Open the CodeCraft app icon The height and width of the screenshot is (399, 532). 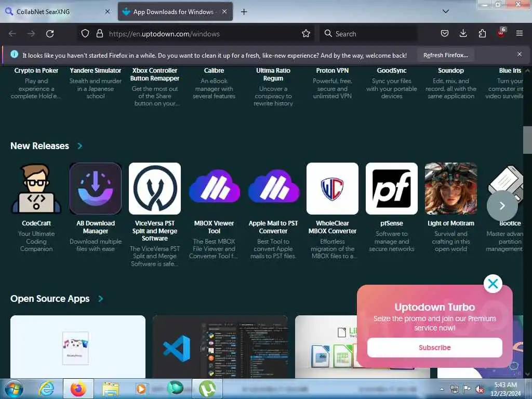(36, 189)
